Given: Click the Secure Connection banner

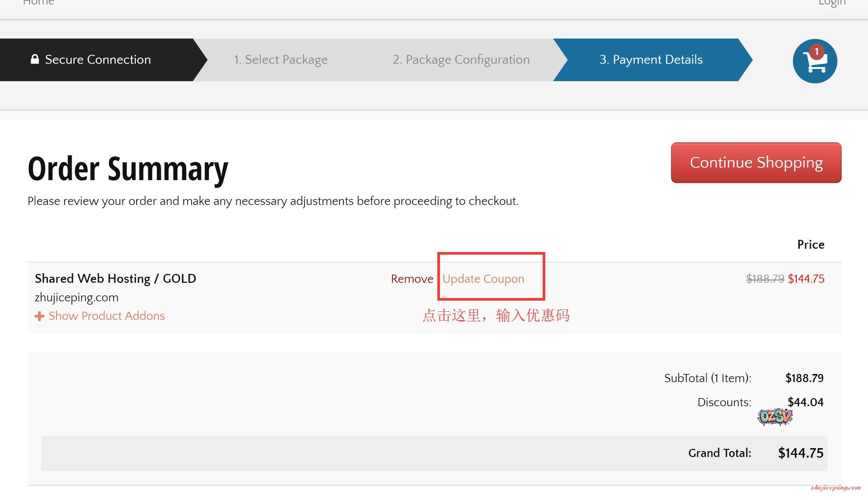Looking at the screenshot, I should pos(98,60).
